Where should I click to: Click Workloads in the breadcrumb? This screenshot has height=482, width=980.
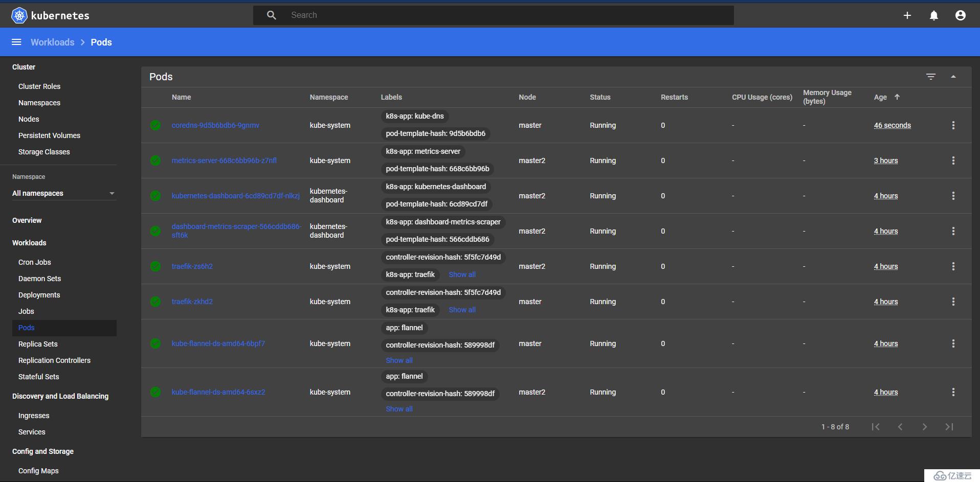[53, 42]
